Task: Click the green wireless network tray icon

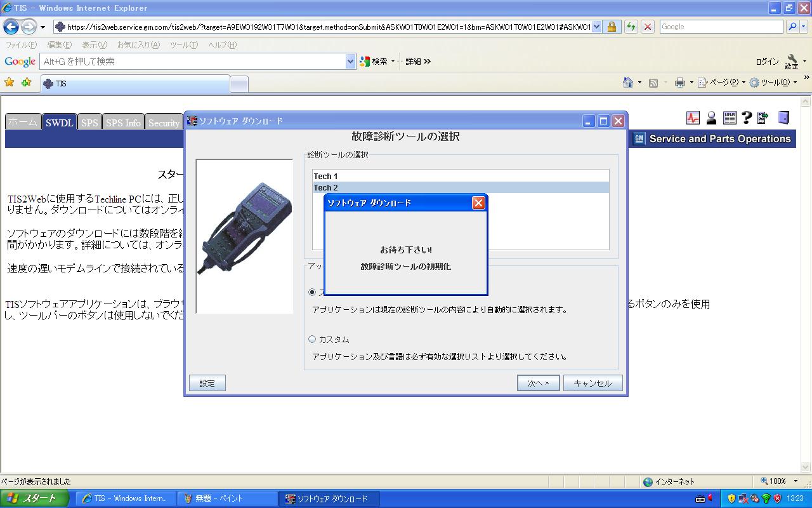Action: pos(766,498)
